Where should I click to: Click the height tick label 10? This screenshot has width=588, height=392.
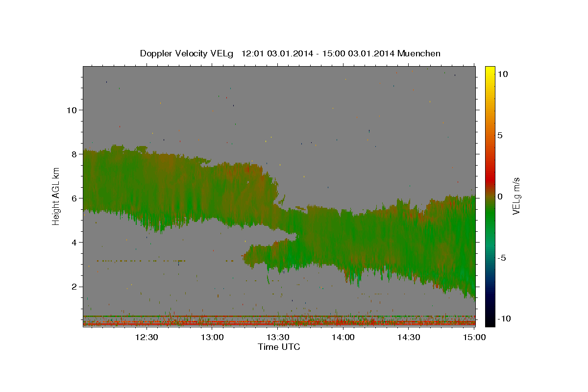[72, 110]
